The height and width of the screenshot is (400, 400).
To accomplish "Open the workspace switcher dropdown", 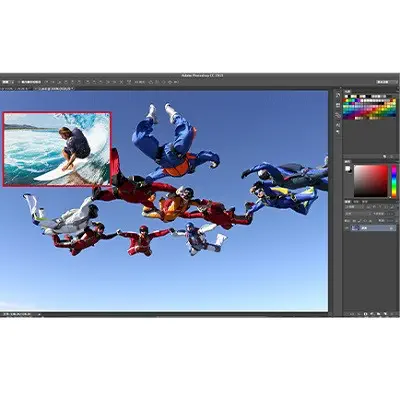I will click(387, 82).
